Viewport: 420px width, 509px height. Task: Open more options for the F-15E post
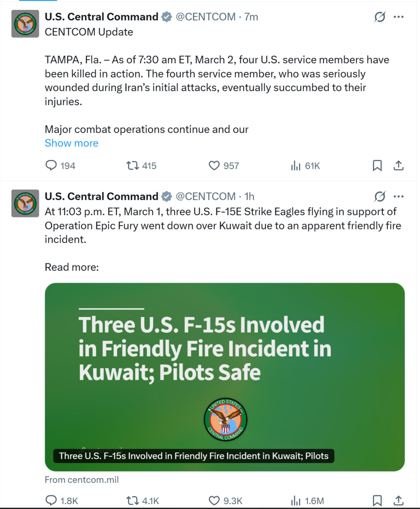(x=399, y=197)
